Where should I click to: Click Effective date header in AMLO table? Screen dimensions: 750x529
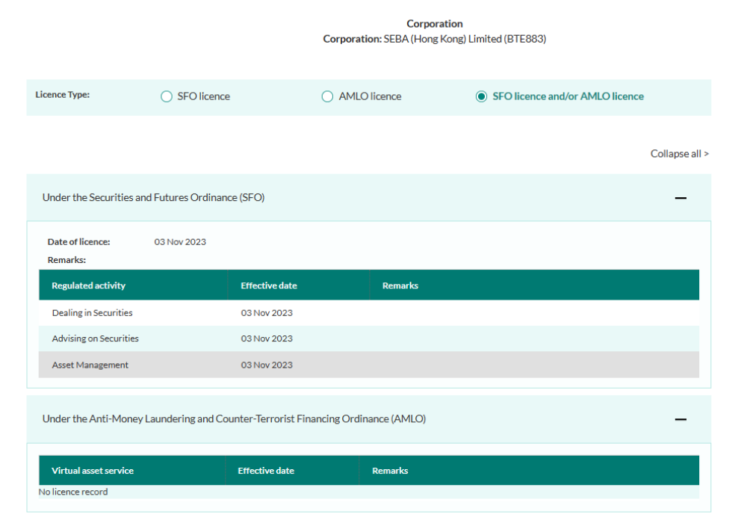265,471
